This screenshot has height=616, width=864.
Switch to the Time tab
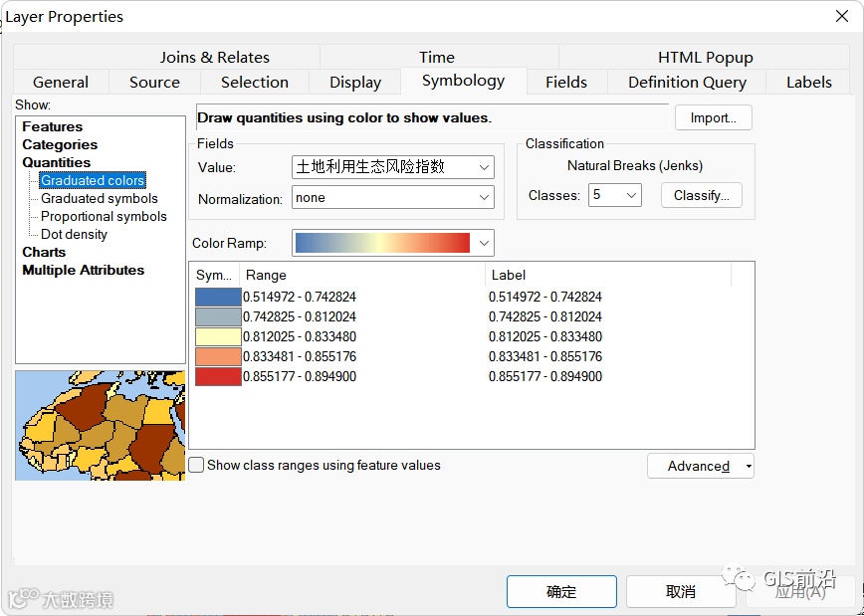point(437,58)
